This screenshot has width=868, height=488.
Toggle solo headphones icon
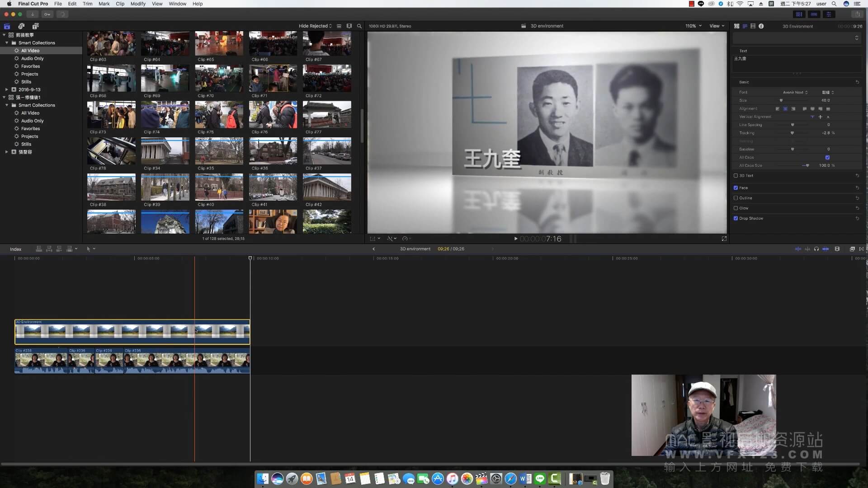(816, 249)
